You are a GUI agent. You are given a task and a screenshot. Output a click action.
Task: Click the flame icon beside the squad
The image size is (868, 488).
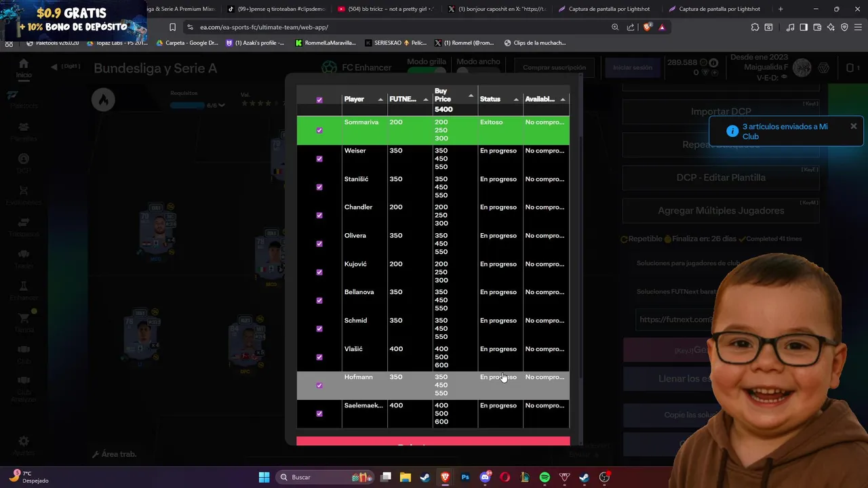pyautogui.click(x=103, y=100)
